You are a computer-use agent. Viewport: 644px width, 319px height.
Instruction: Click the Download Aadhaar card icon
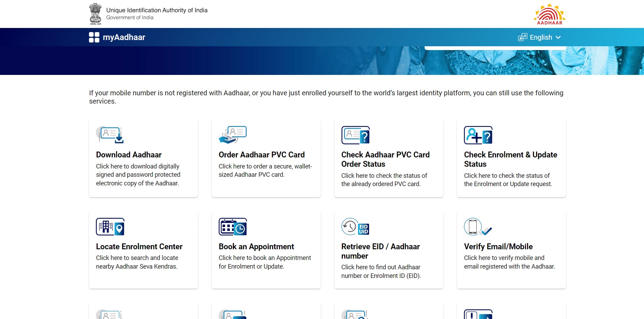coord(110,135)
